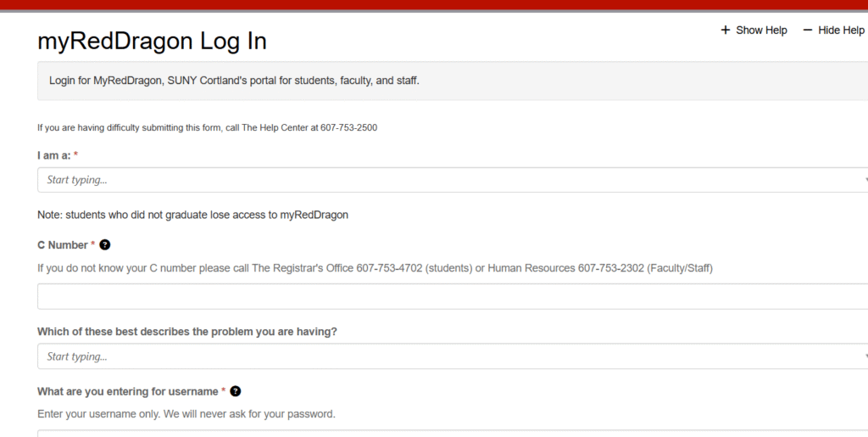868x437 pixels.
Task: Click the Show Help button
Action: click(x=754, y=31)
